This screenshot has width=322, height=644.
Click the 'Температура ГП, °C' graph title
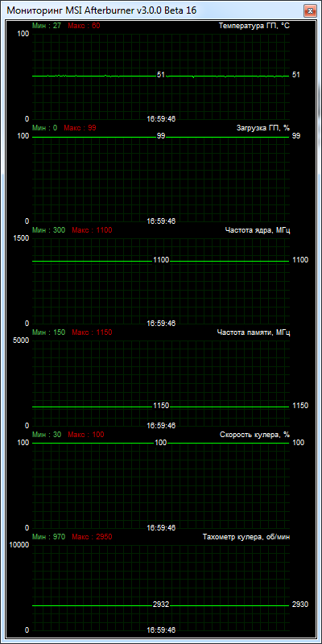[254, 26]
